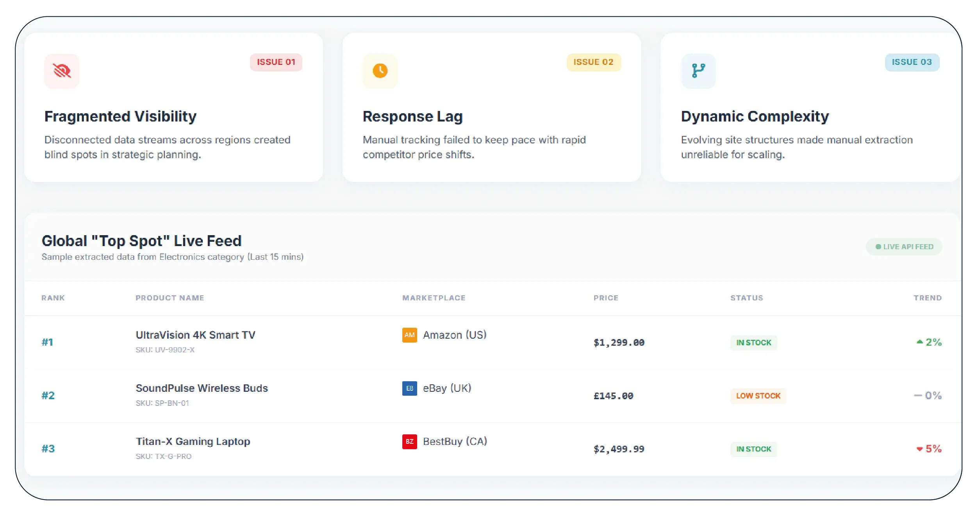Click the ISSUE 02 yellow badge

point(593,62)
